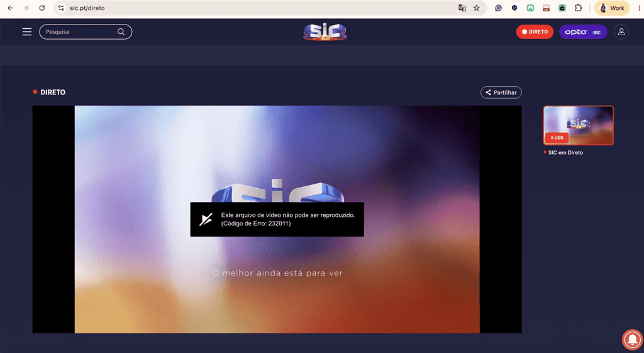Open the Extensions puzzle-piece menu
The height and width of the screenshot is (353, 644).
579,8
